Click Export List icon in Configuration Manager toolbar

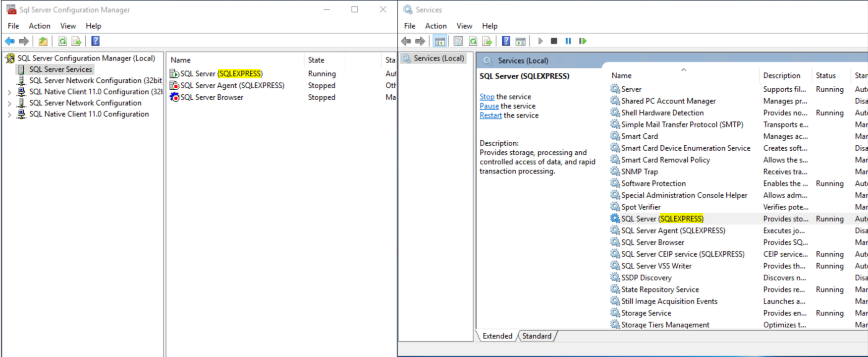point(76,41)
